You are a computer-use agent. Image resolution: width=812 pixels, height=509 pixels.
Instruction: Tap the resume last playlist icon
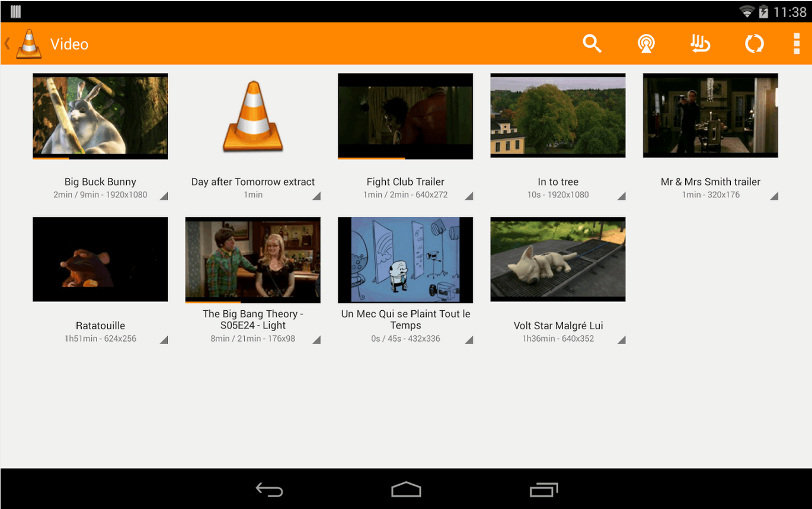coord(700,43)
